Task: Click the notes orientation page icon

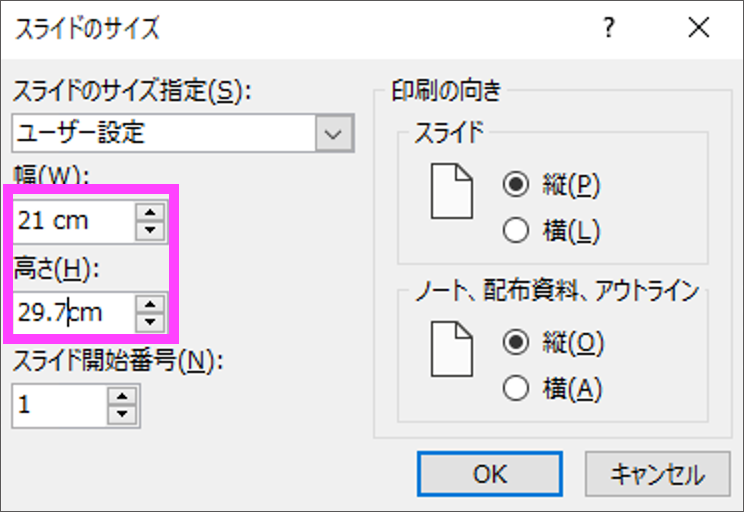Action: pos(451,348)
